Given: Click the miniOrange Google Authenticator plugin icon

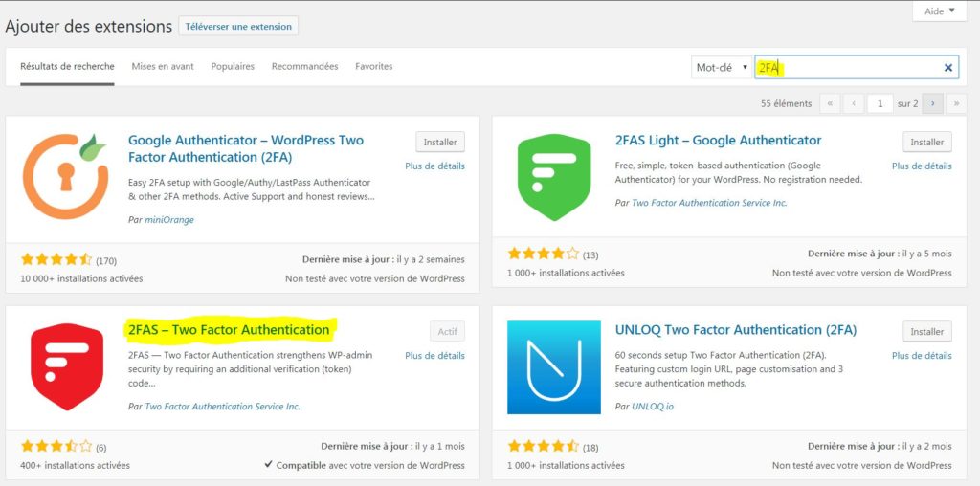Looking at the screenshot, I should (67, 177).
